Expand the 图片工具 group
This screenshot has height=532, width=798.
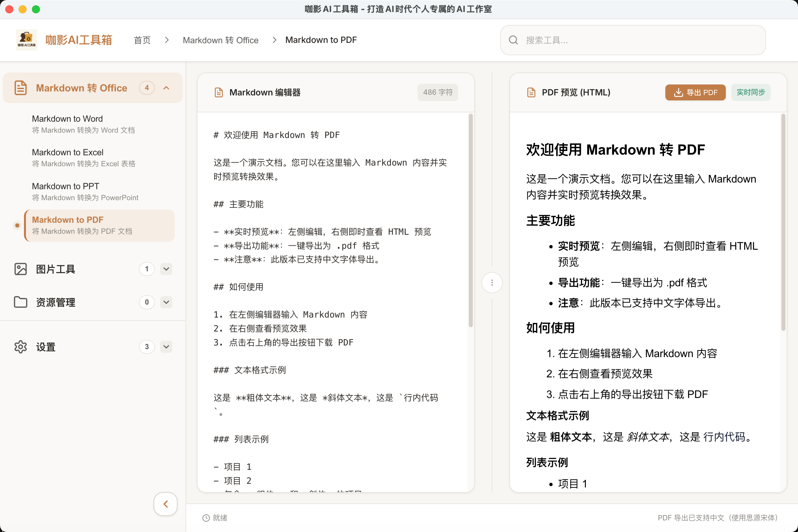click(166, 269)
